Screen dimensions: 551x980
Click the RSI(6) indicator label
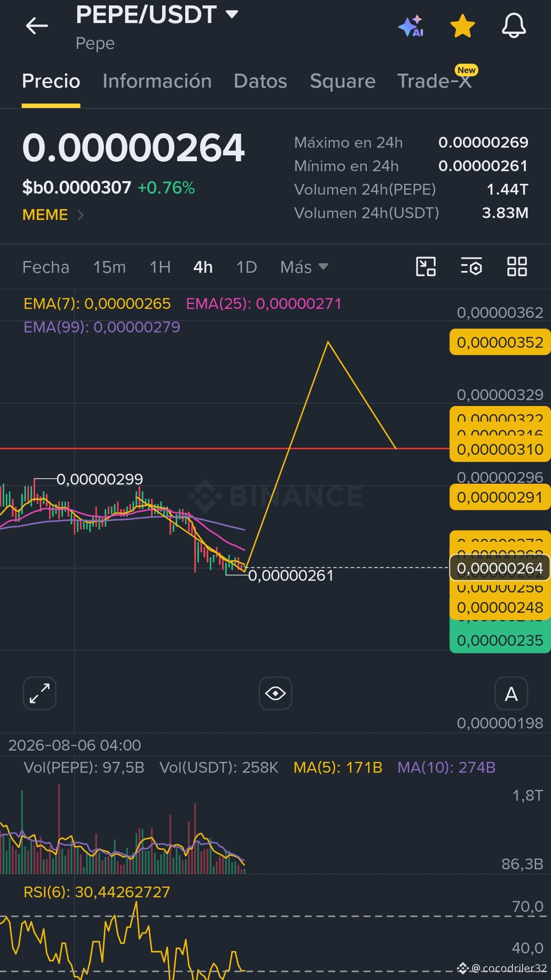tap(97, 892)
